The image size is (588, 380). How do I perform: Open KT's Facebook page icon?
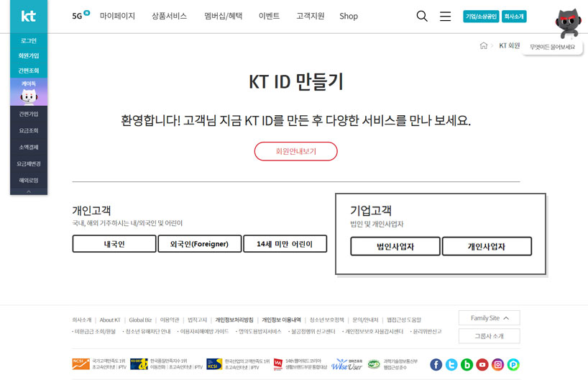(x=436, y=364)
